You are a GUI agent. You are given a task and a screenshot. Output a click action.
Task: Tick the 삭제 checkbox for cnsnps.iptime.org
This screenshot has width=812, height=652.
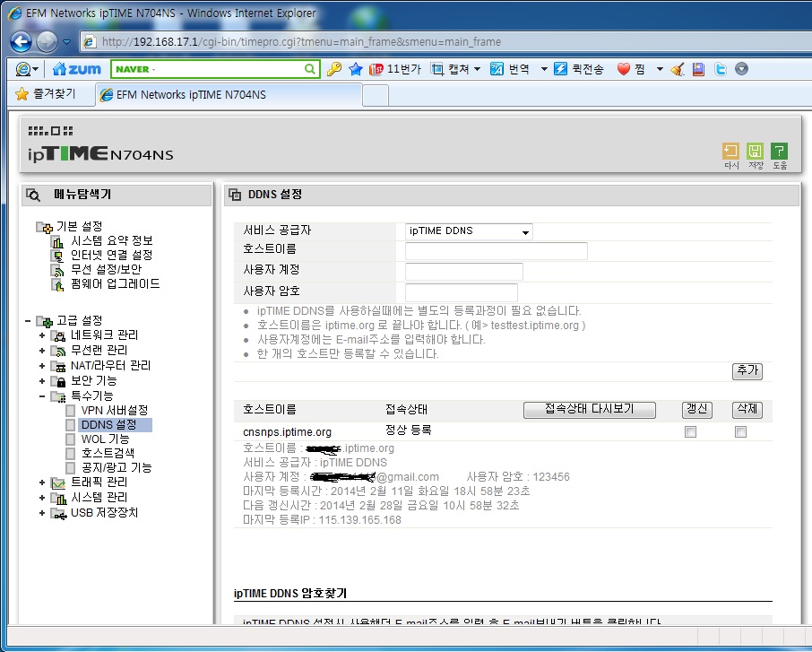tap(740, 431)
